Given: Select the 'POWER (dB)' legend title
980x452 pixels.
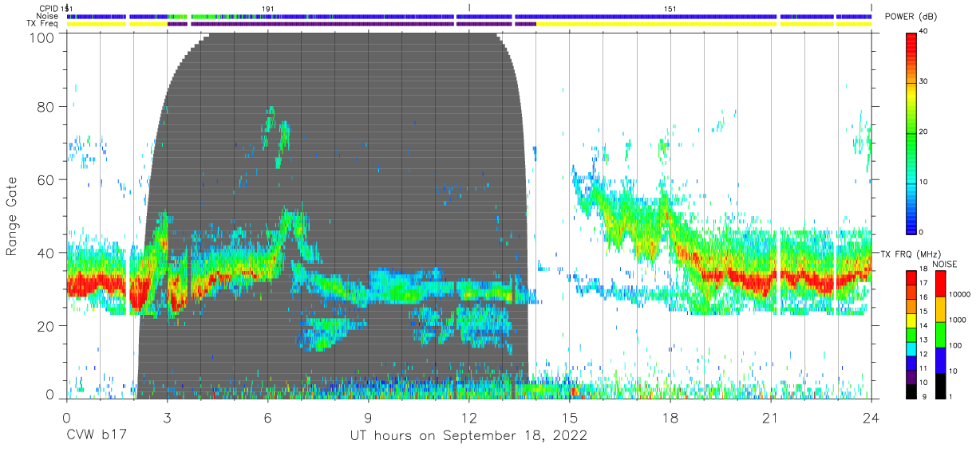Looking at the screenshot, I should [911, 17].
